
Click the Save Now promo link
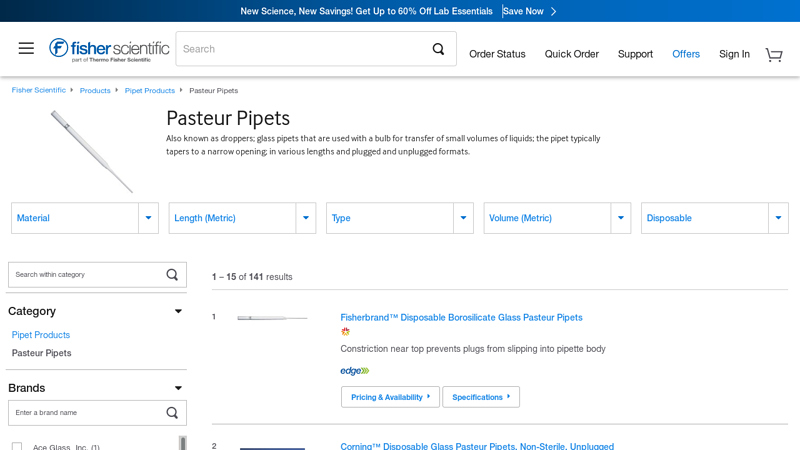(x=523, y=11)
